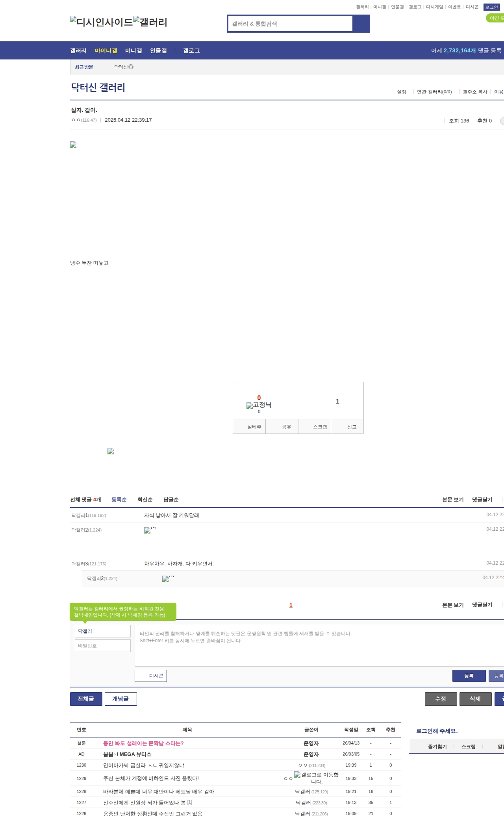The width and height of the screenshot is (504, 817).
Task: Click the 디시콘 emoticon button below the comment box
Action: [x=151, y=676]
